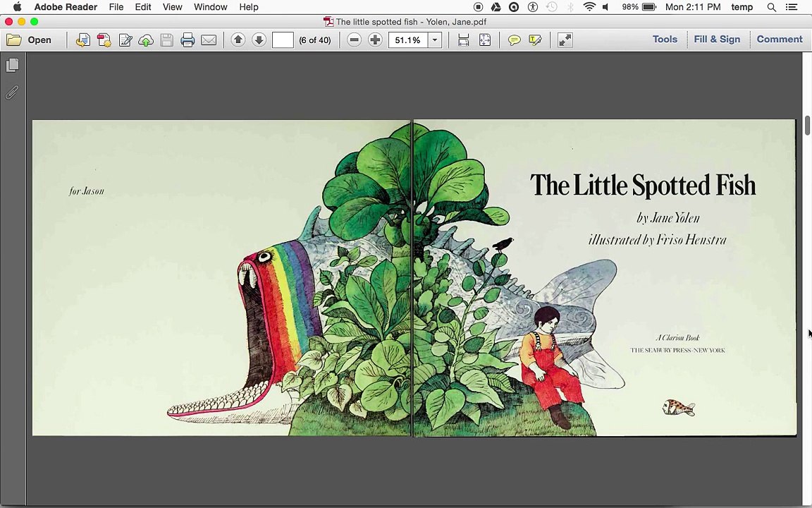
Task: Click the battery status icon
Action: click(649, 7)
